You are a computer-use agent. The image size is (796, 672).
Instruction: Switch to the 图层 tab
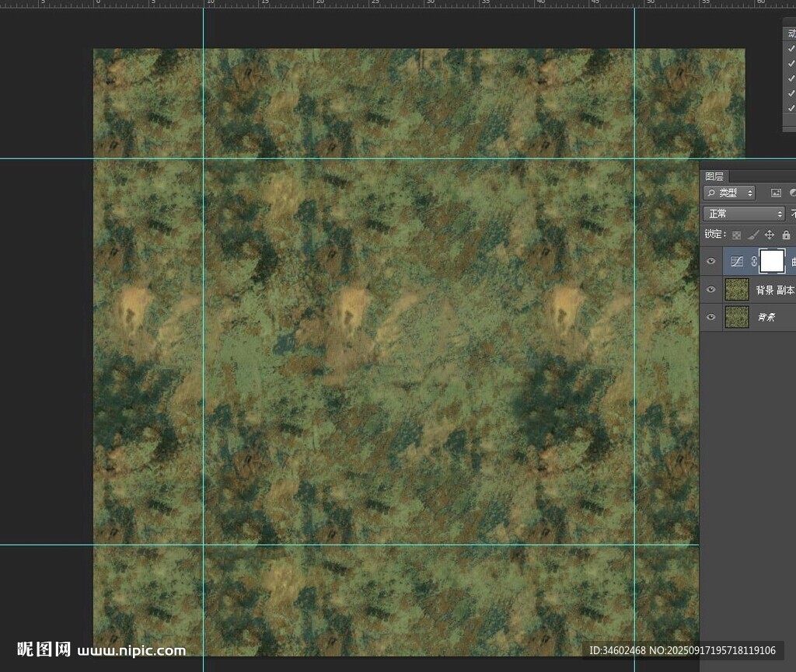[x=714, y=176]
